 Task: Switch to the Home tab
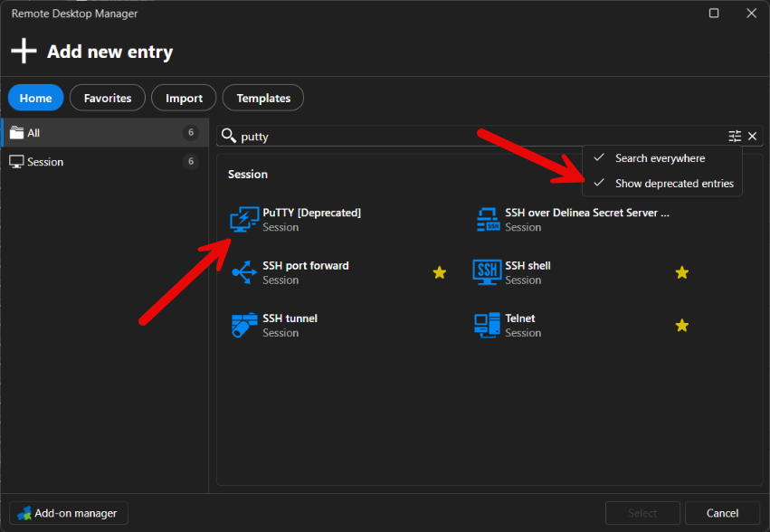[x=36, y=98]
